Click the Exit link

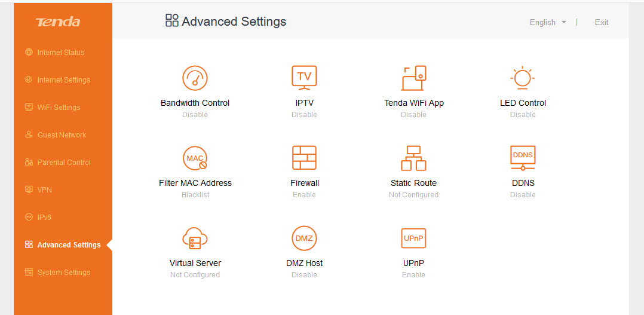point(602,23)
